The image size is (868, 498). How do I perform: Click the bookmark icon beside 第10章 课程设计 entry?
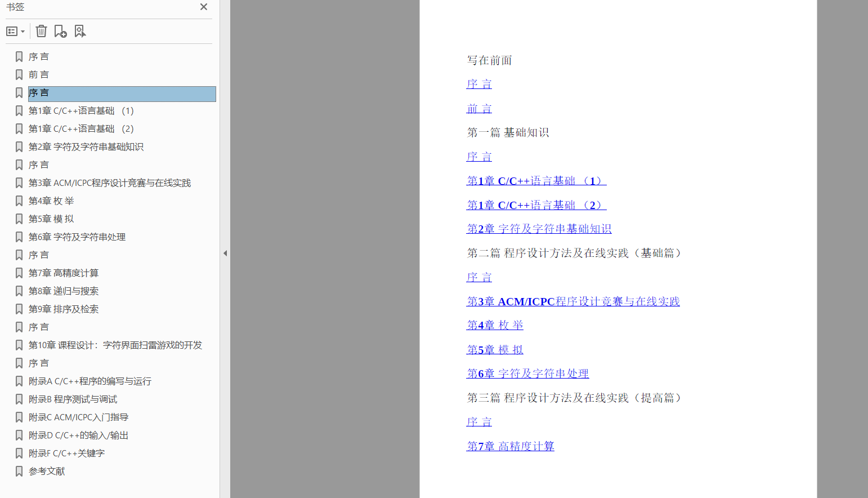[19, 345]
